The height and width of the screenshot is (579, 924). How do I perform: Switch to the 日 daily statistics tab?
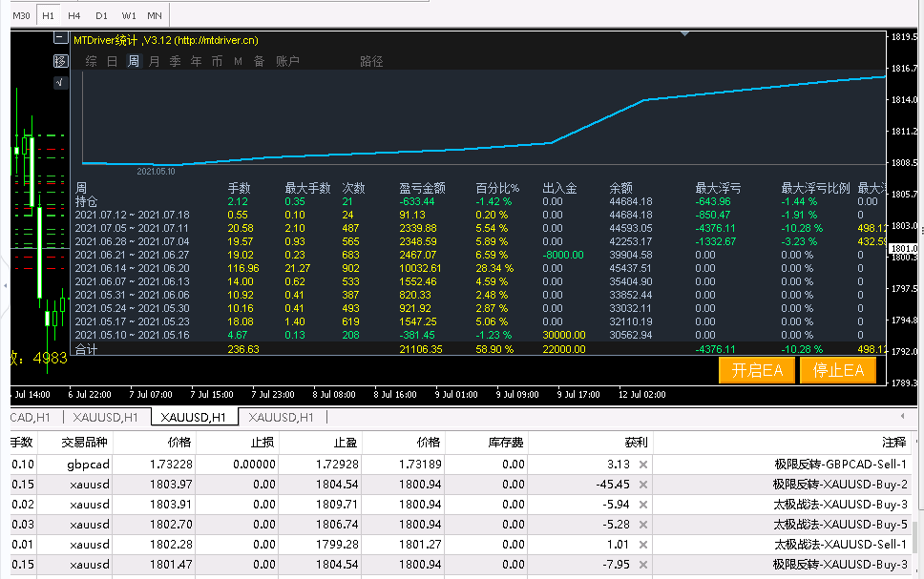point(112,61)
